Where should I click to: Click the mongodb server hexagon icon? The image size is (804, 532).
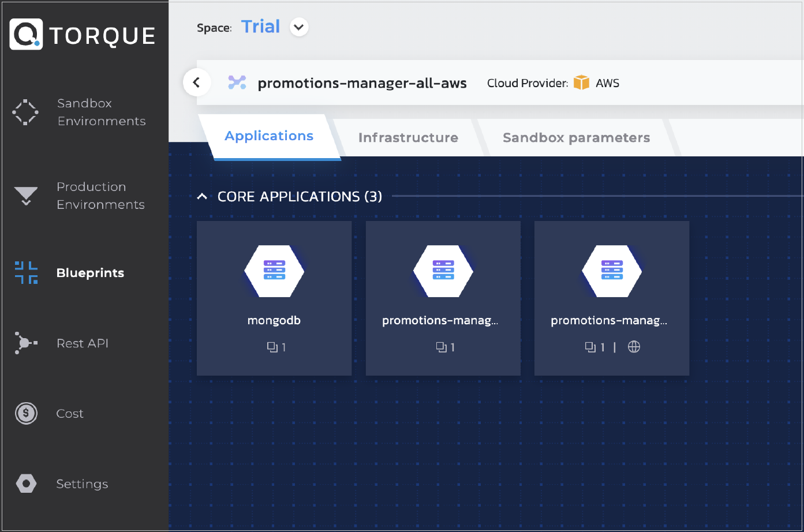pos(274,271)
